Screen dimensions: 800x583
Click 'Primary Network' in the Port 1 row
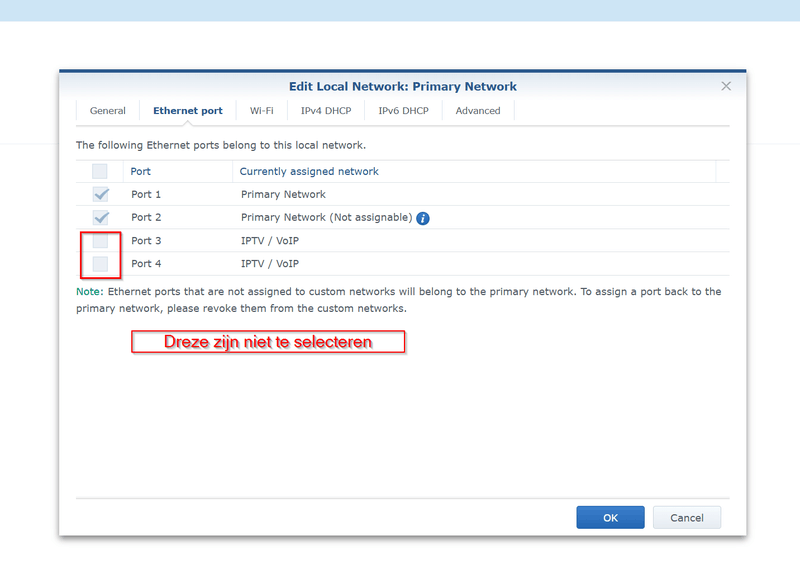coord(283,194)
